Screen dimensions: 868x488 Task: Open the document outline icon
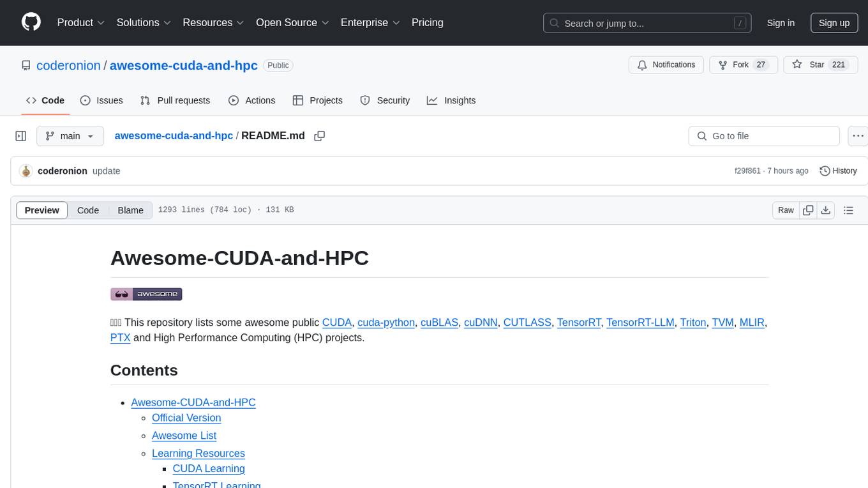pos(848,210)
